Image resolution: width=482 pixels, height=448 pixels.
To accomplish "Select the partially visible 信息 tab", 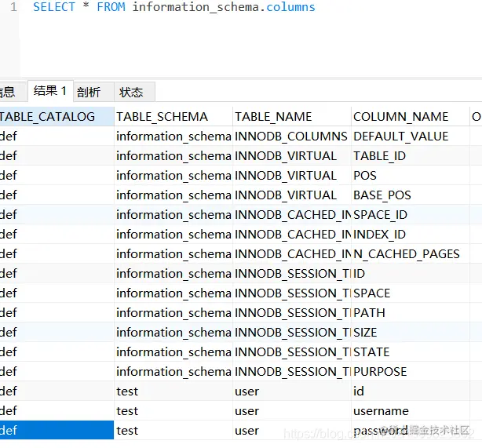I will [13, 92].
